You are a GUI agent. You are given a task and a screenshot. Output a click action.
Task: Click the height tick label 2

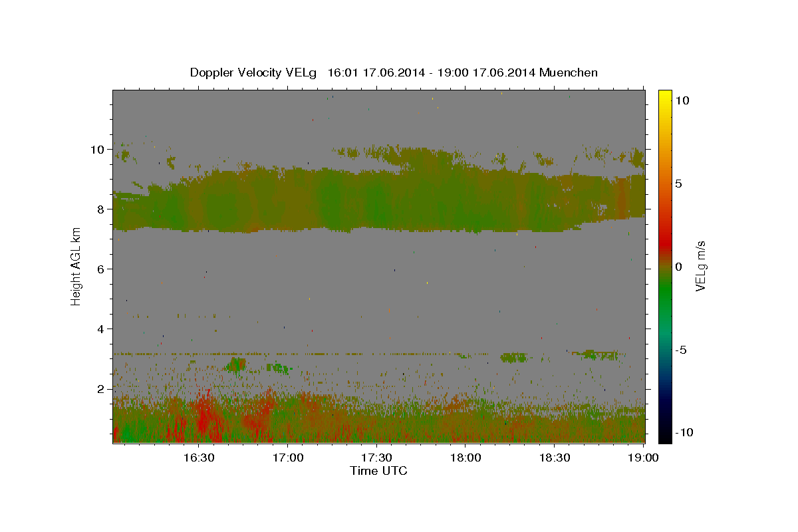(102, 389)
